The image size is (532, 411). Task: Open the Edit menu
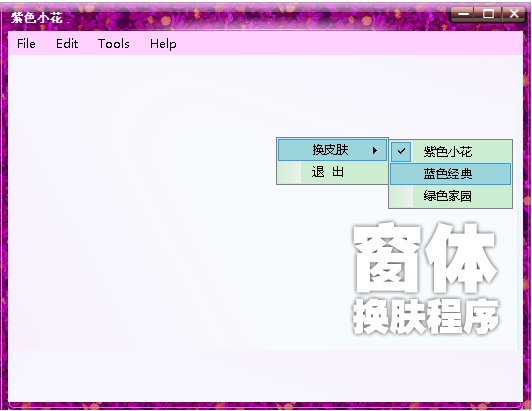tap(67, 44)
